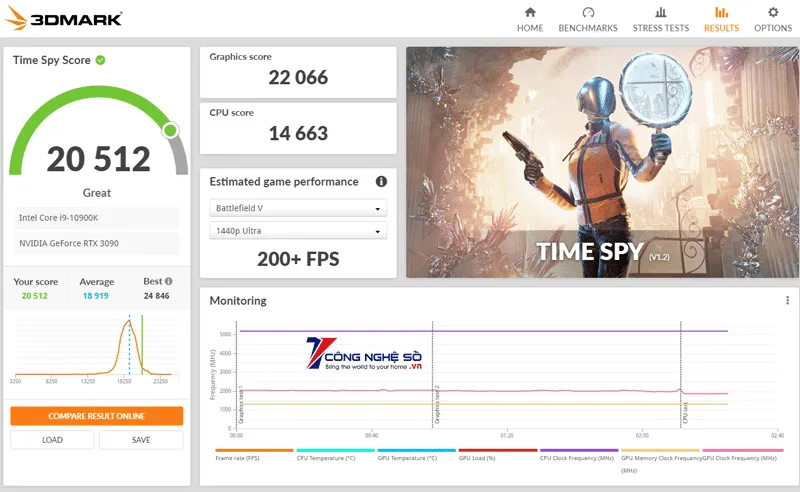Toggle the Frame rate (FPS) legend series

[240, 458]
